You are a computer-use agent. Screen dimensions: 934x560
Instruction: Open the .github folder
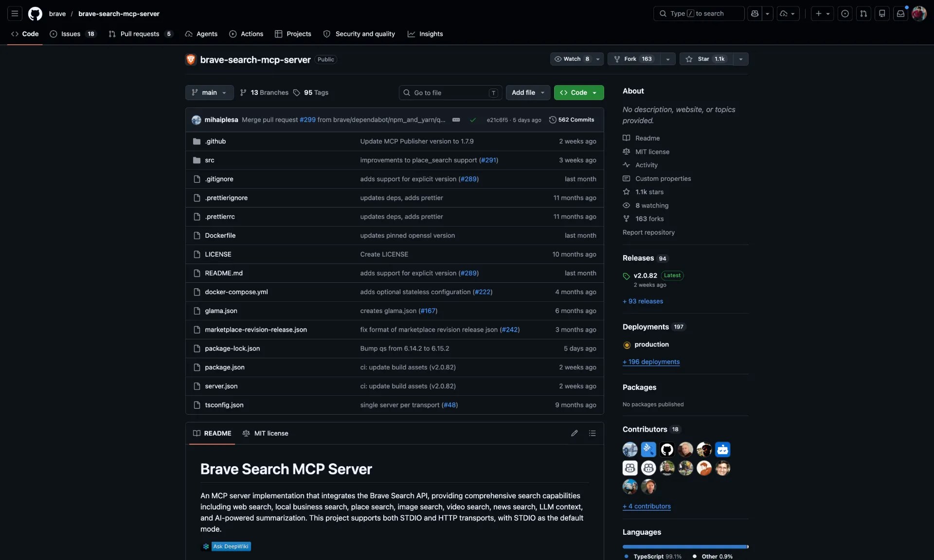[x=216, y=141]
